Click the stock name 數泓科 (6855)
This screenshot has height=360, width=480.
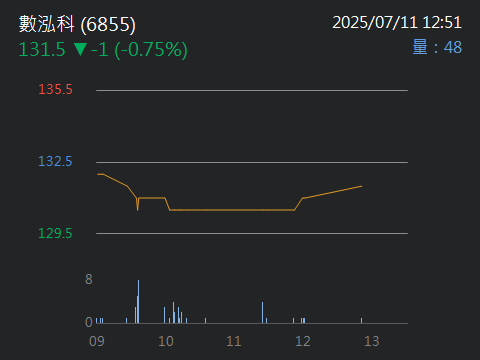tap(77, 24)
